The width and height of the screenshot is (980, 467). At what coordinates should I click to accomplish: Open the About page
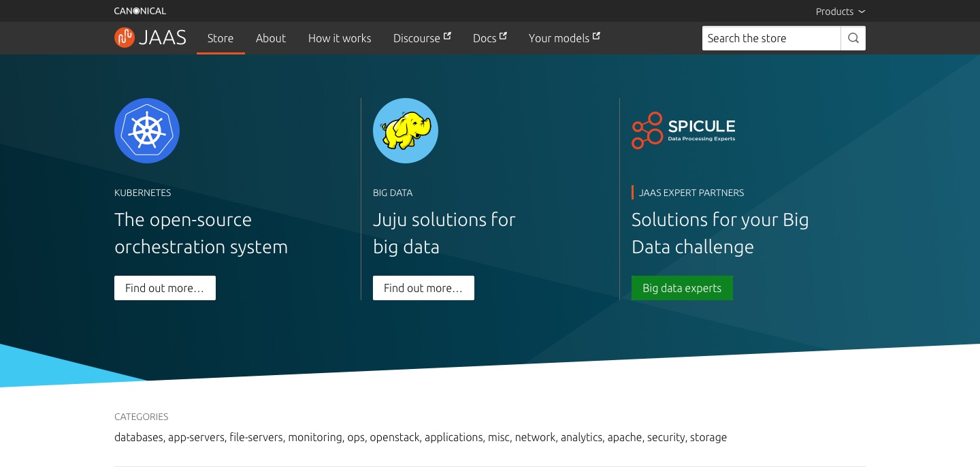tap(271, 38)
